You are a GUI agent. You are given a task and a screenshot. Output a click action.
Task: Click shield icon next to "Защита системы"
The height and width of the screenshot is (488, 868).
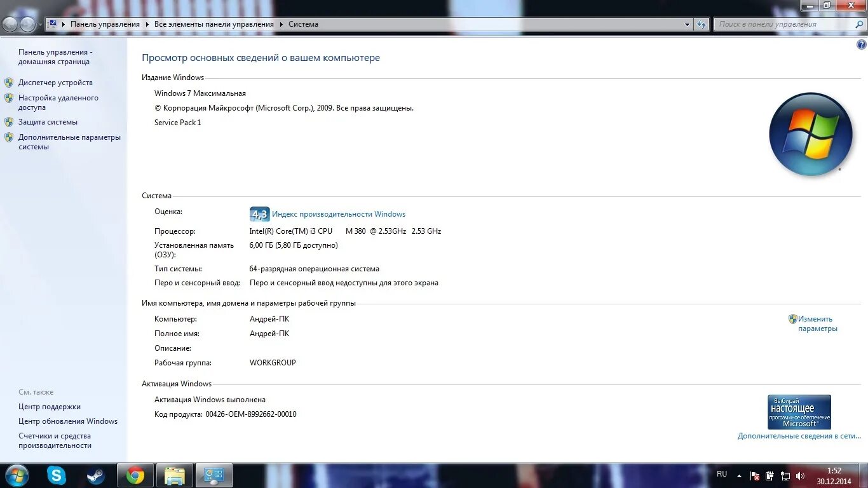(x=9, y=122)
